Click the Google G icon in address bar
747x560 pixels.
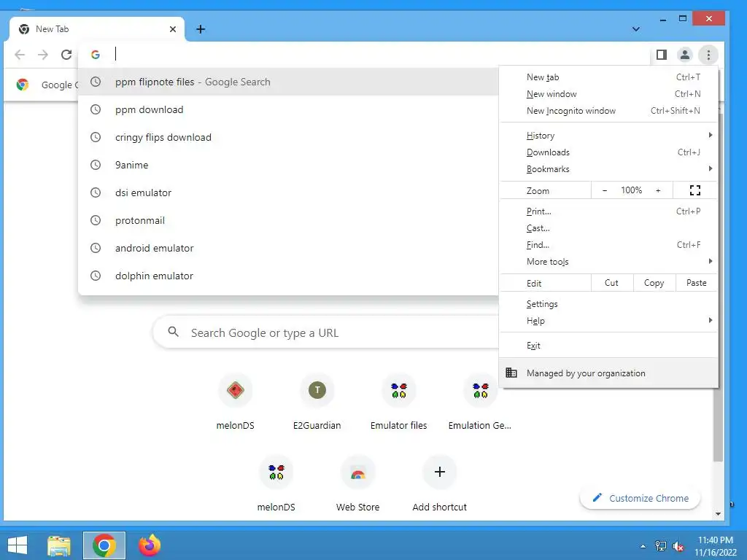96,55
